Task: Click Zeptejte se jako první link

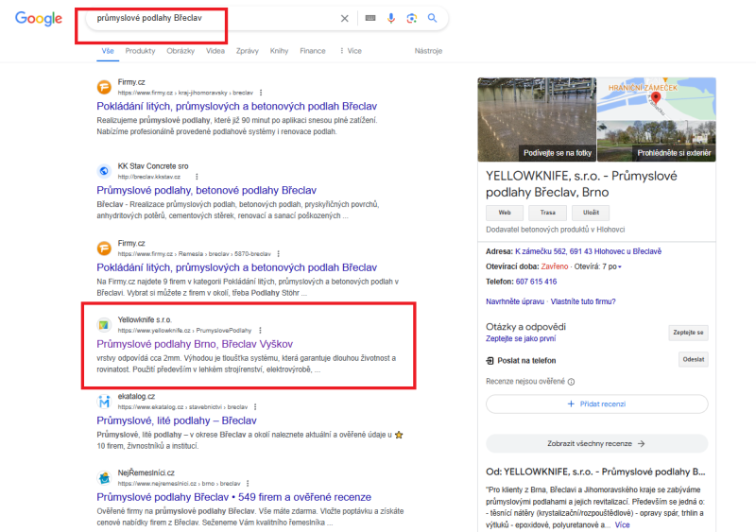Action: (521, 338)
